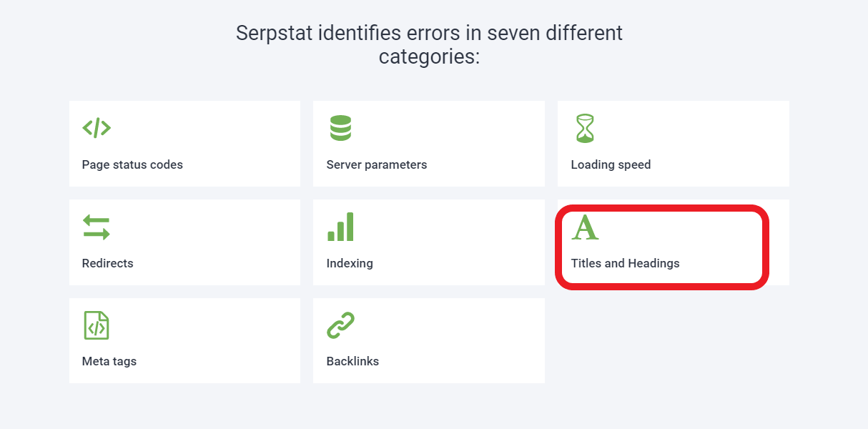Viewport: 868px width, 429px height.
Task: Select Titles and Headings label
Action: (x=625, y=263)
